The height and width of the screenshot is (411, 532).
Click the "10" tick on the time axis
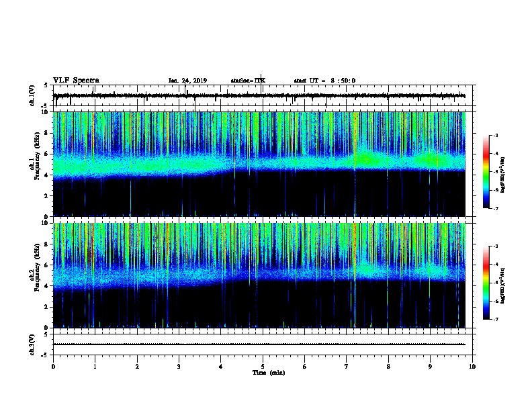point(472,366)
